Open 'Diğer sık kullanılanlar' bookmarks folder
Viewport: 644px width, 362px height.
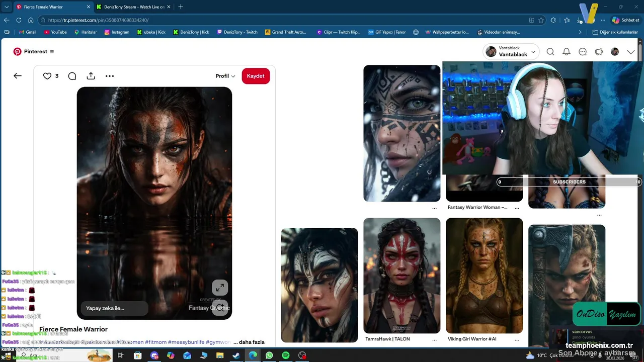coord(615,32)
